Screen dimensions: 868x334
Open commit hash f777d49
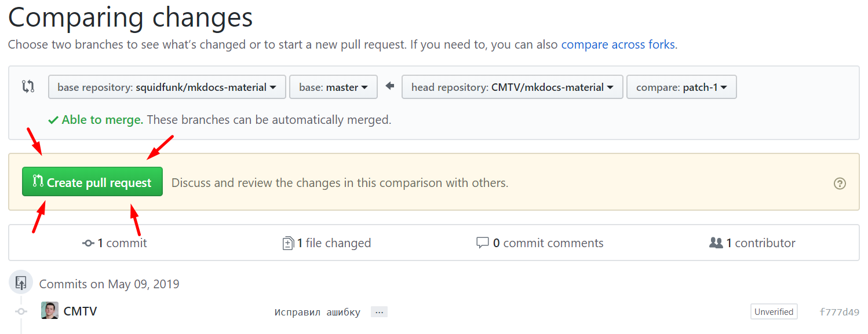(839, 312)
